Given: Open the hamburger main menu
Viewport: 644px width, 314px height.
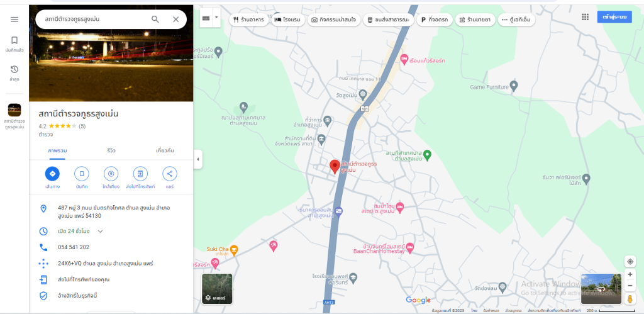Looking at the screenshot, I should [x=14, y=20].
